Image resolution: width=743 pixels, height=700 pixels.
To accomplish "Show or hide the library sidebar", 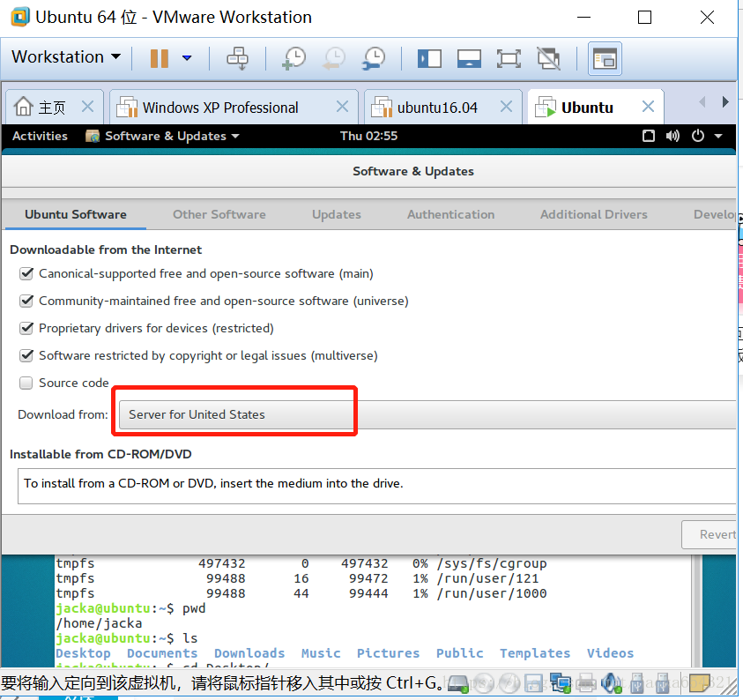I will pyautogui.click(x=429, y=59).
